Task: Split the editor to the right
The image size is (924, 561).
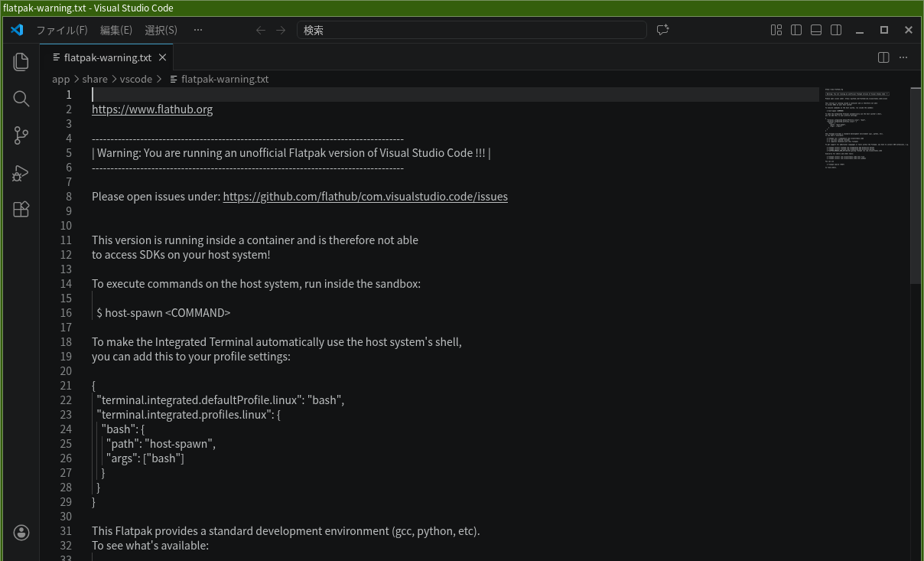Action: tap(883, 57)
